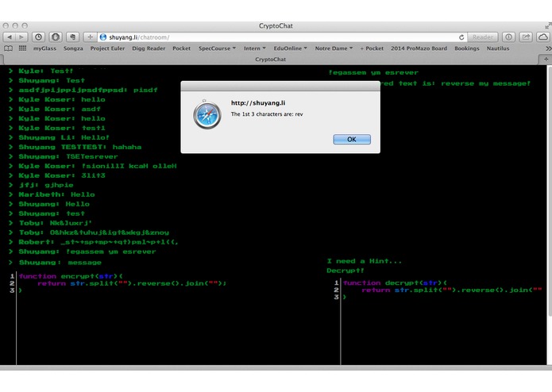Open the history clock icon in toolbar
The width and height of the screenshot is (552, 392).
click(38, 37)
